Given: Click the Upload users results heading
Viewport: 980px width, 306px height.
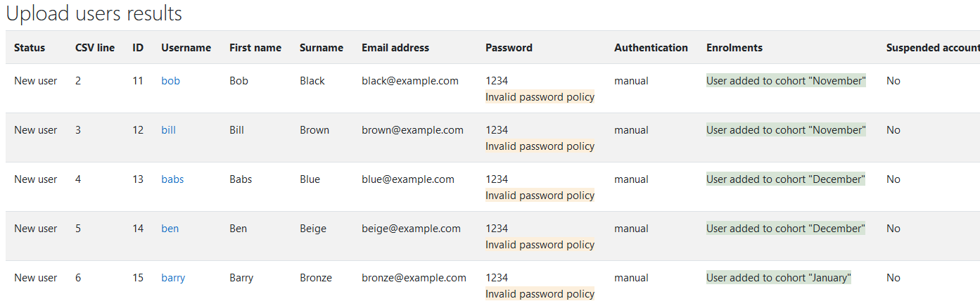Looking at the screenshot, I should (94, 13).
